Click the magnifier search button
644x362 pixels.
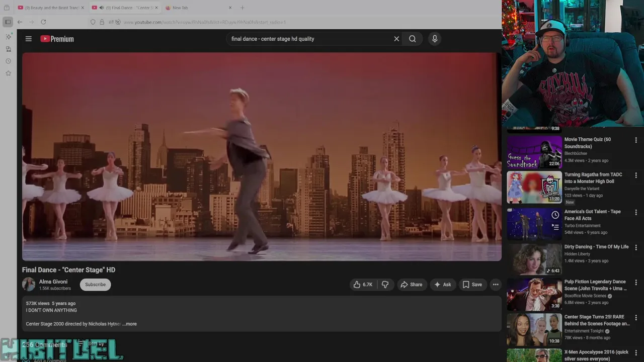(x=412, y=39)
